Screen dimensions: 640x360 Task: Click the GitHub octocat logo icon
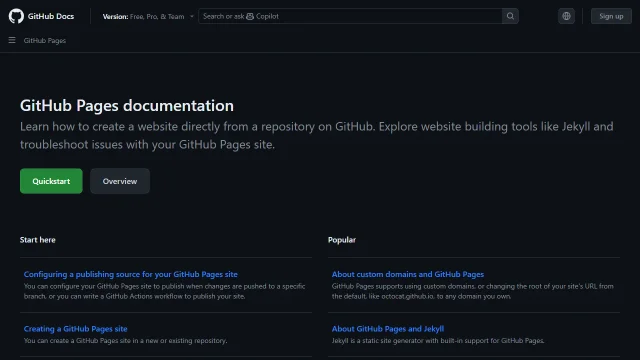[x=16, y=16]
